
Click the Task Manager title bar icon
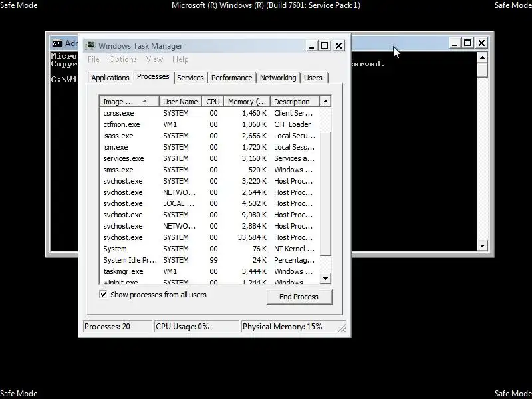pos(90,45)
